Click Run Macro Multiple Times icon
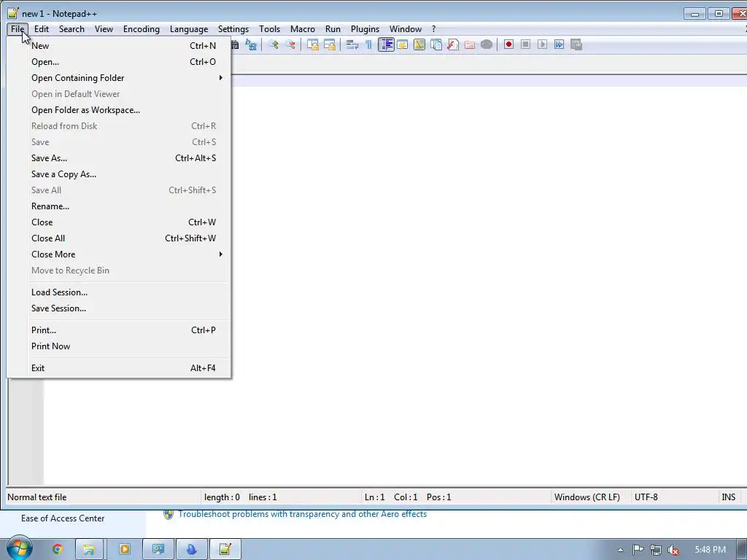Image resolution: width=747 pixels, height=560 pixels. [x=559, y=44]
